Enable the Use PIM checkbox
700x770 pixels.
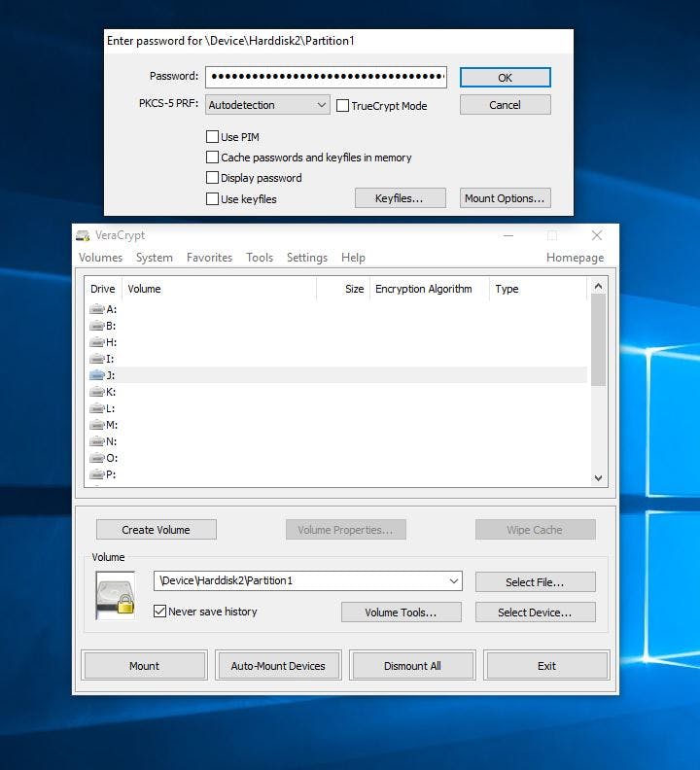coord(213,137)
